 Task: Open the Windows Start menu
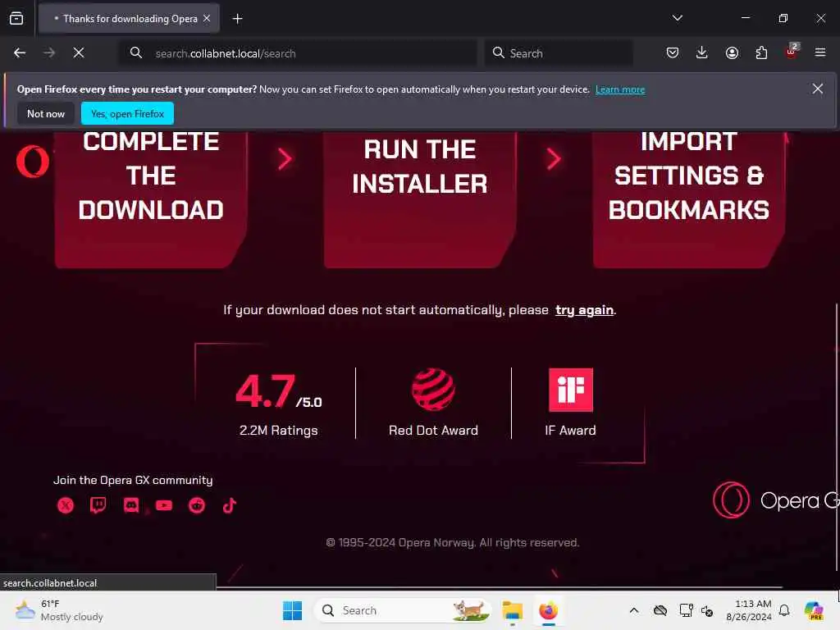click(293, 610)
